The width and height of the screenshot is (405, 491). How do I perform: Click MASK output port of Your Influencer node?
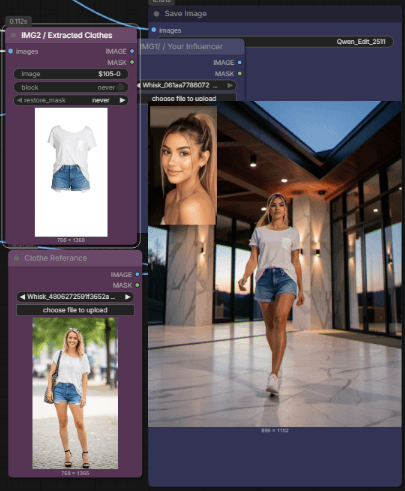pos(240,73)
